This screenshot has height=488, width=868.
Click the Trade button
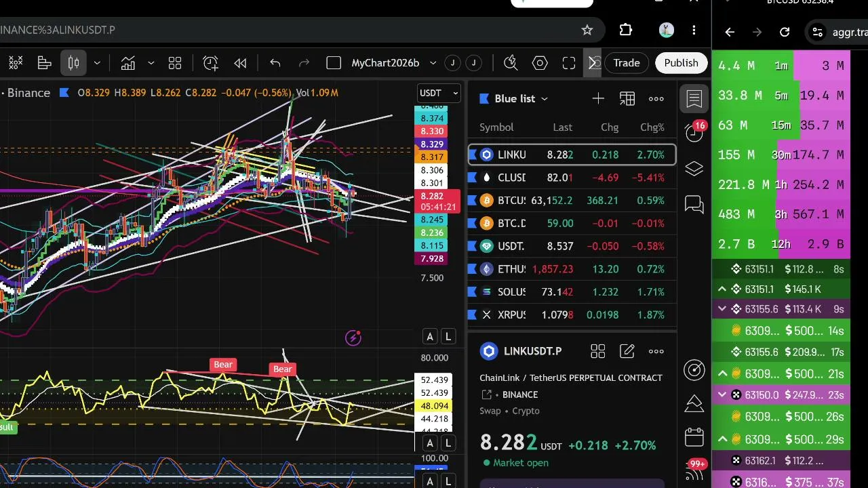[x=627, y=63]
